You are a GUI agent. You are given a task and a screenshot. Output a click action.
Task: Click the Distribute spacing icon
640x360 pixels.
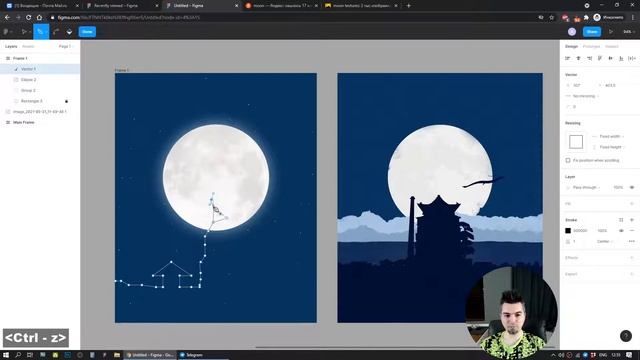632,58
